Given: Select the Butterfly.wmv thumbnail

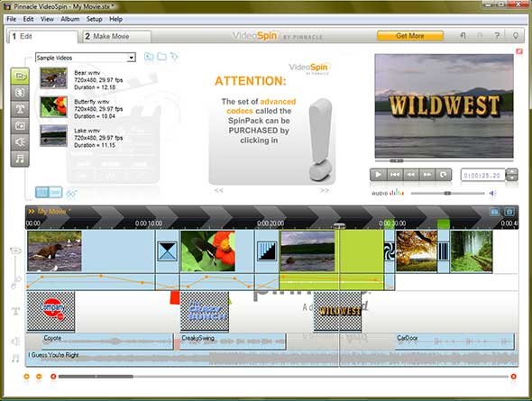Looking at the screenshot, I should pyautogui.click(x=53, y=106).
